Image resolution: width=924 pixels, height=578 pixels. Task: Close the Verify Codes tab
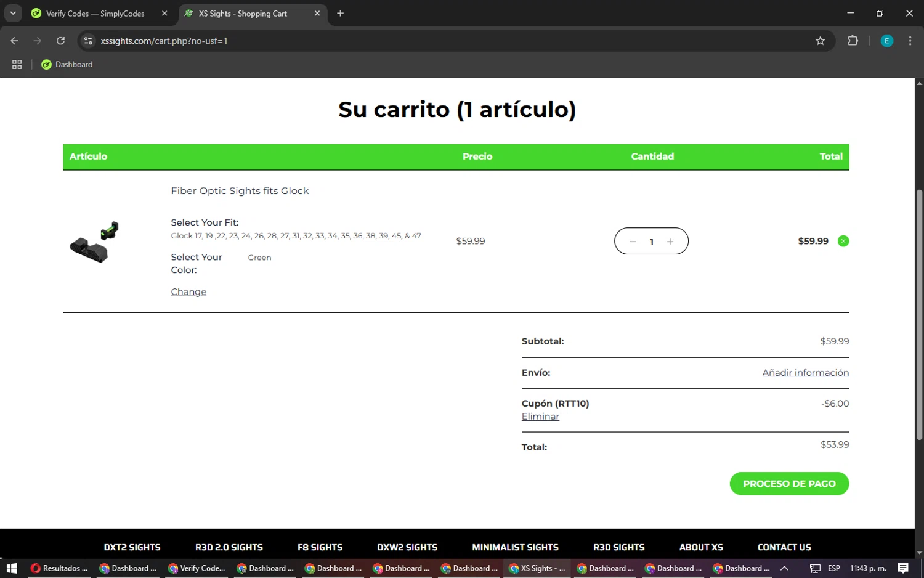[x=164, y=14]
